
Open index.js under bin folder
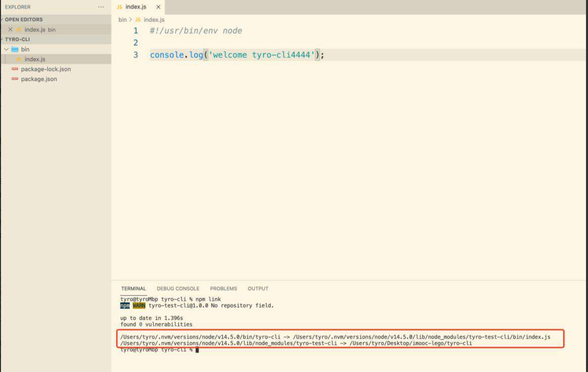pyautogui.click(x=35, y=59)
